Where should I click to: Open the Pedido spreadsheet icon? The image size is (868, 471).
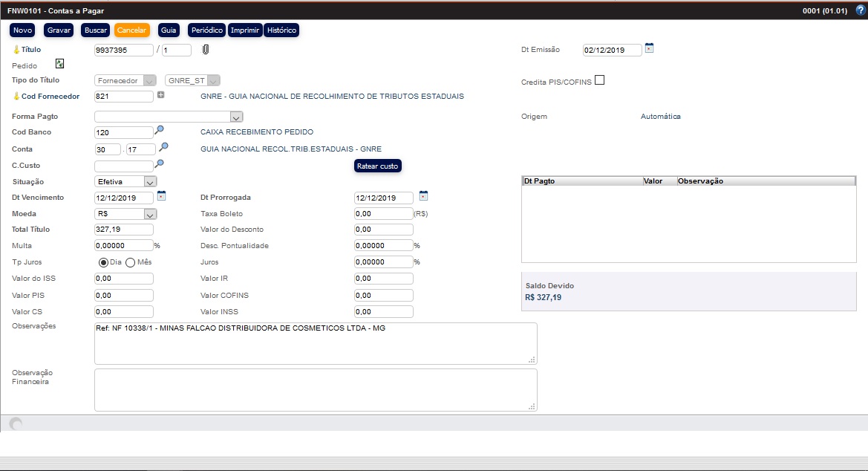[x=59, y=65]
